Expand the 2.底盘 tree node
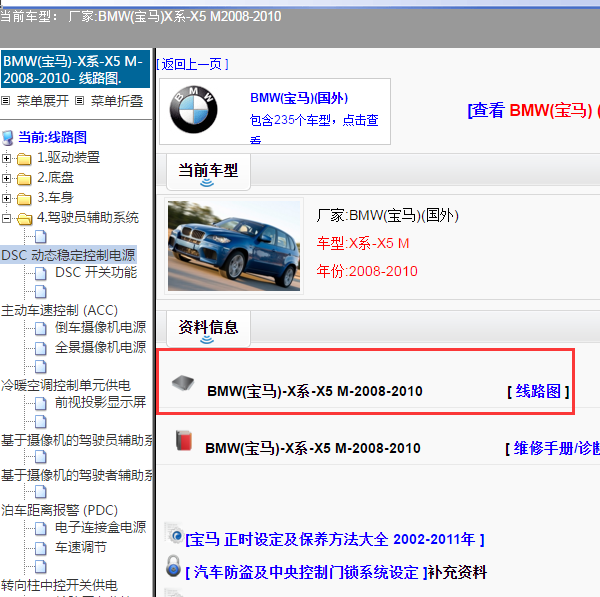Screen dimensions: 600x597 tap(6, 178)
